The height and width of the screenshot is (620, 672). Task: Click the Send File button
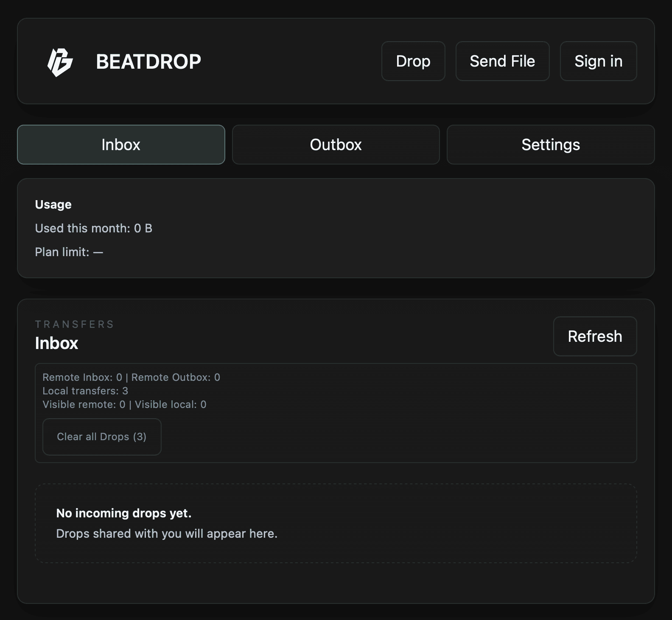[x=502, y=61]
